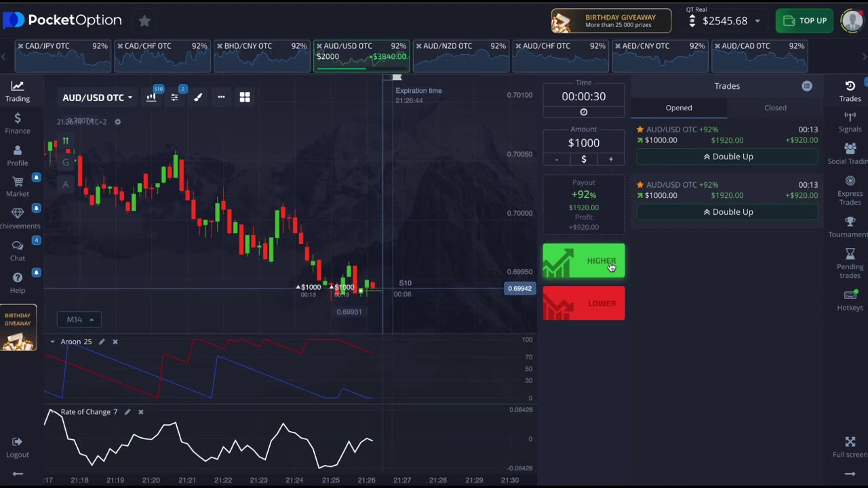Click the TOP UP button
The height and width of the screenshot is (488, 868).
tap(804, 21)
